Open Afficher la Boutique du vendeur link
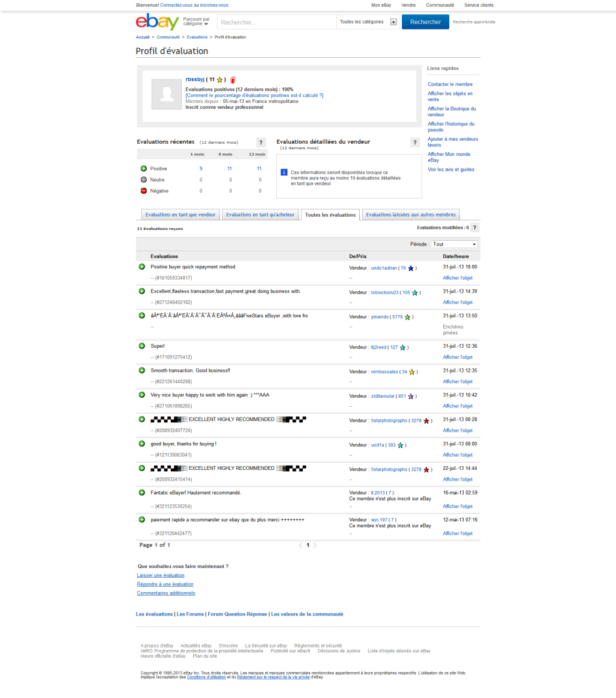This screenshot has width=616, height=698. click(x=452, y=112)
